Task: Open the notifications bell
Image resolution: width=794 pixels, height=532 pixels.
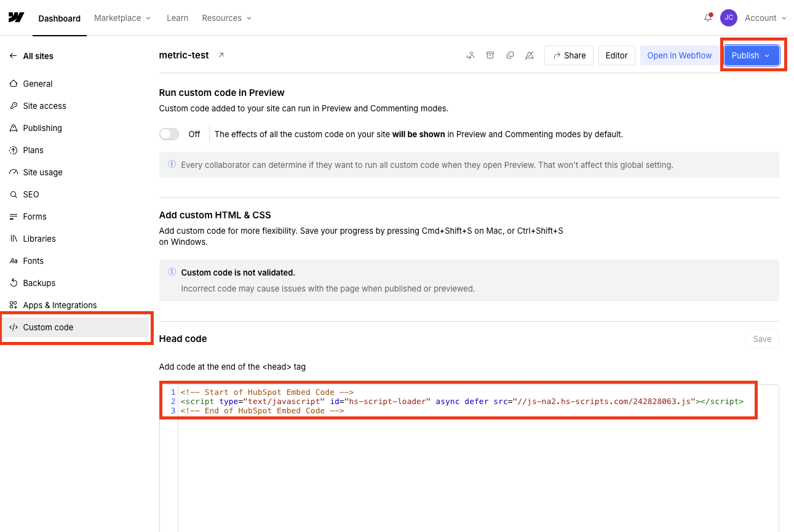Action: point(708,18)
